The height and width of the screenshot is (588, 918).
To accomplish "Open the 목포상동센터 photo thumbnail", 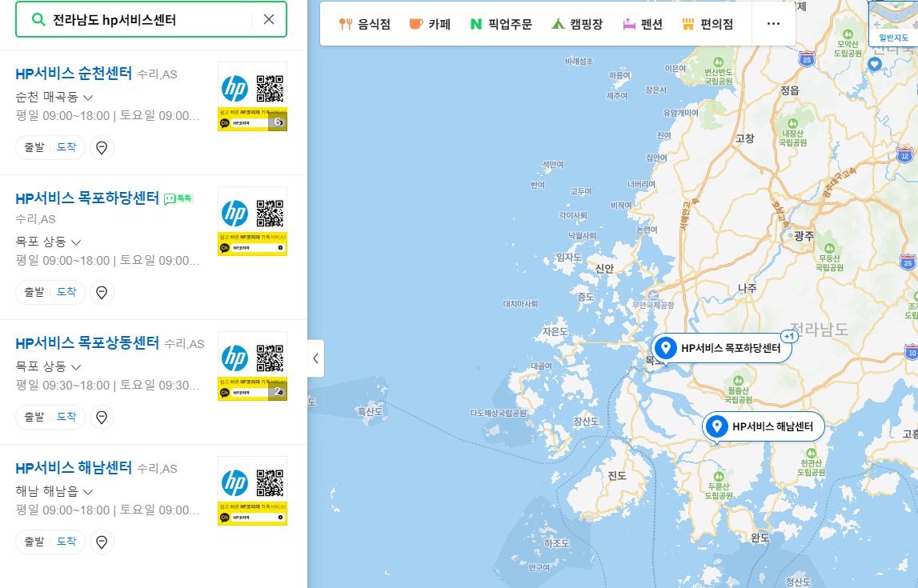I will pos(252,366).
